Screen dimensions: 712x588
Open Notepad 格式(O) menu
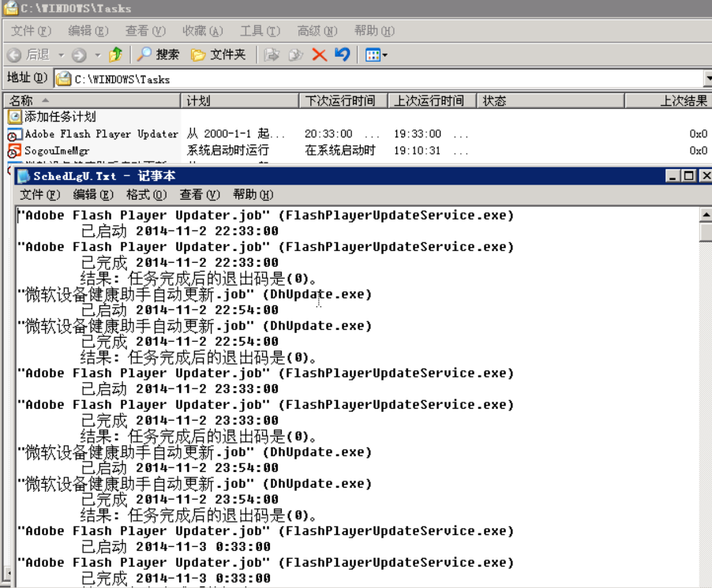[146, 195]
